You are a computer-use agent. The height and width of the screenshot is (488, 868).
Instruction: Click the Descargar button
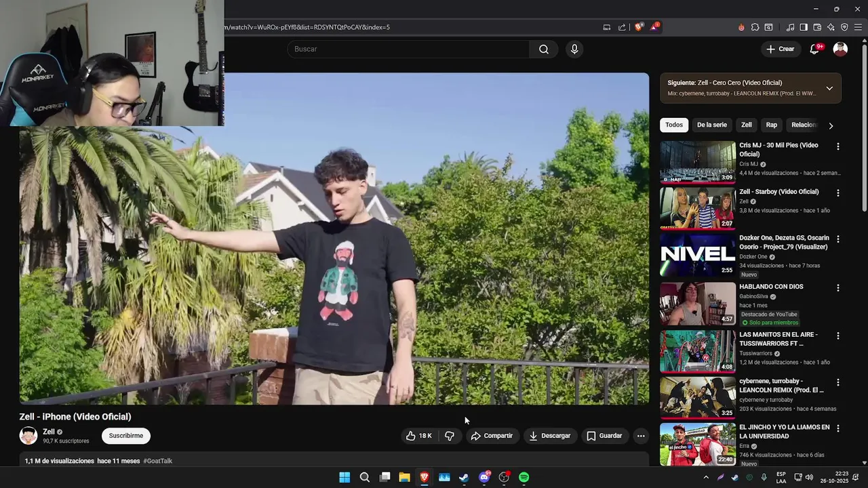click(x=550, y=436)
